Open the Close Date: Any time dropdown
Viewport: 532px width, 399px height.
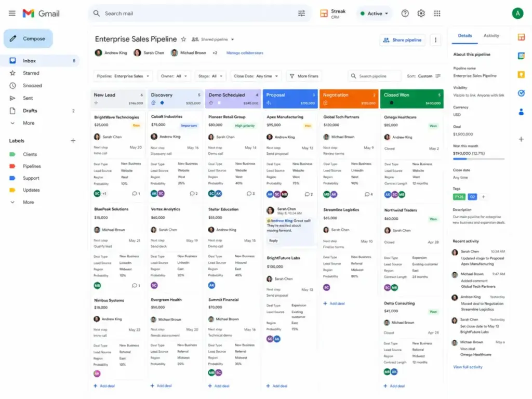point(256,76)
